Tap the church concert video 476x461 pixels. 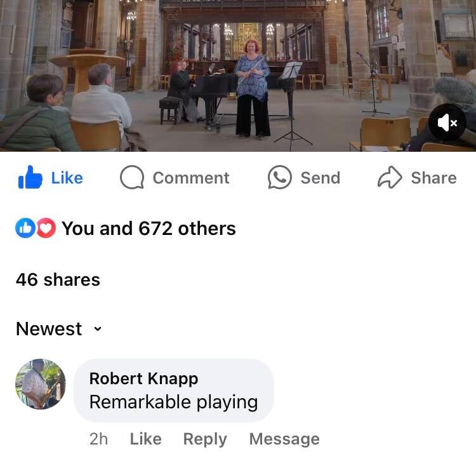click(x=238, y=76)
